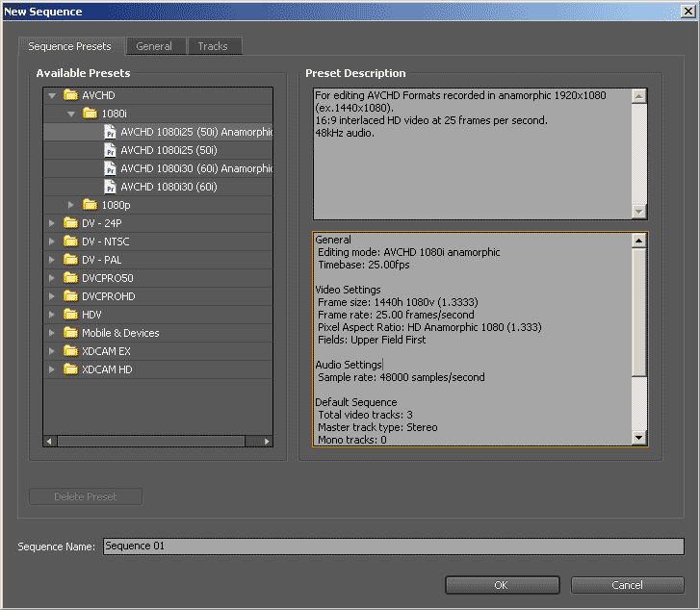This screenshot has width=700, height=610.
Task: Expand the 1080p subfolder
Action: click(70, 205)
